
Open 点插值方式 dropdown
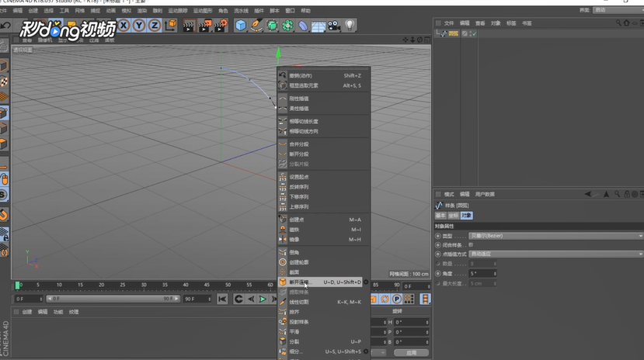tap(555, 254)
